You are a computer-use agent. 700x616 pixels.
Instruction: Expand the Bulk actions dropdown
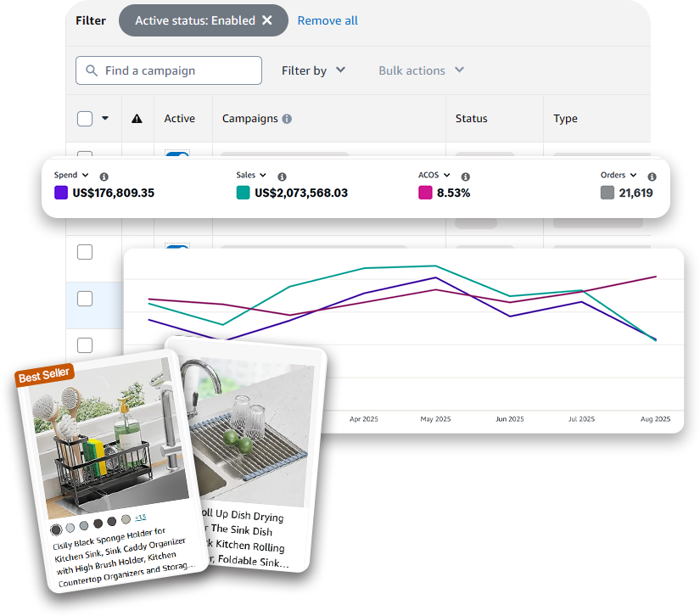pos(421,70)
